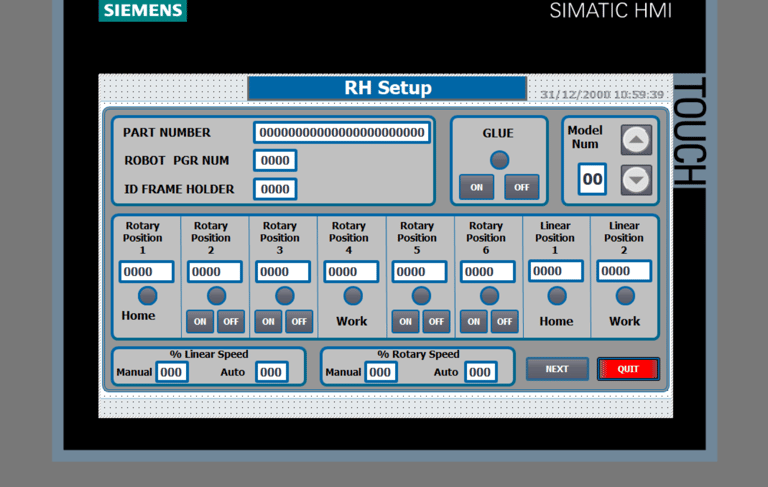768x487 pixels.
Task: Click Rotary Position 1 indicator lamp
Action: (147, 296)
